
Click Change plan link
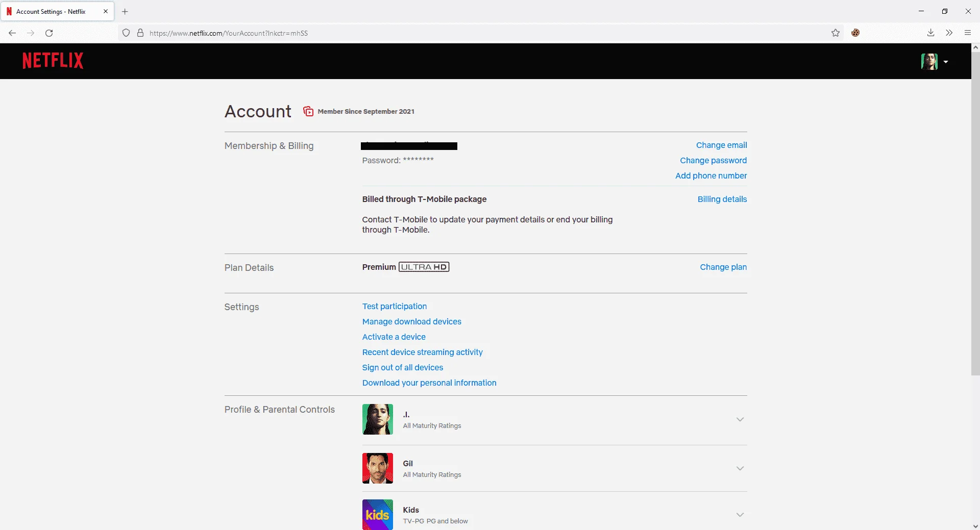click(x=723, y=267)
